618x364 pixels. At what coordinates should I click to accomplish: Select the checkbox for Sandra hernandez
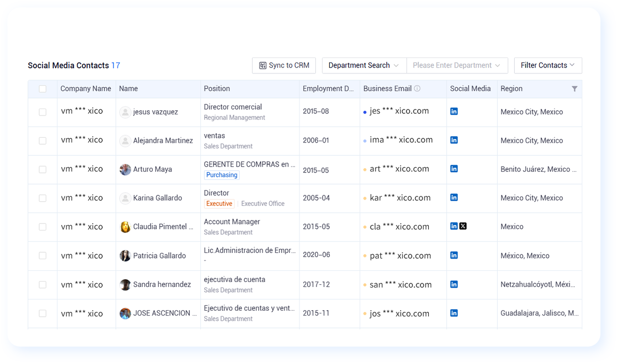pyautogui.click(x=43, y=285)
